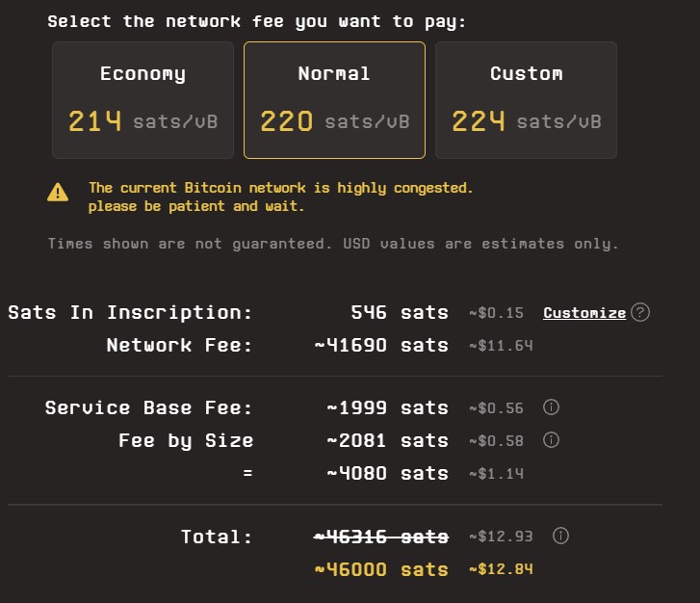700x603 pixels.
Task: Click the info icon next to Total
Action: [x=562, y=536]
